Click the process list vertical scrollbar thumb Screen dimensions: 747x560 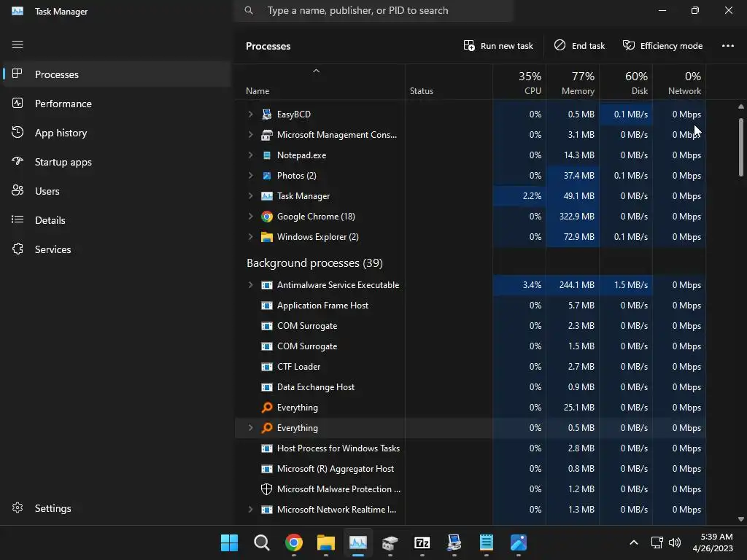(x=741, y=147)
